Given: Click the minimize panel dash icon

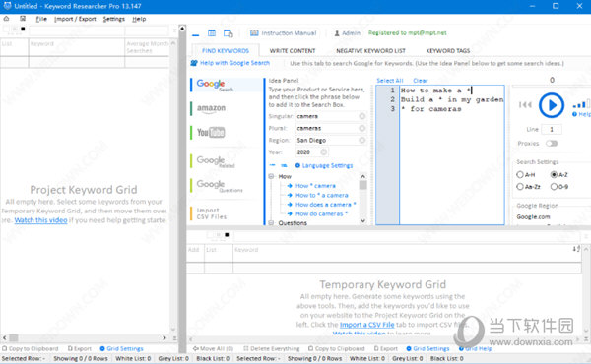Looking at the screenshot, I should coord(195,34).
